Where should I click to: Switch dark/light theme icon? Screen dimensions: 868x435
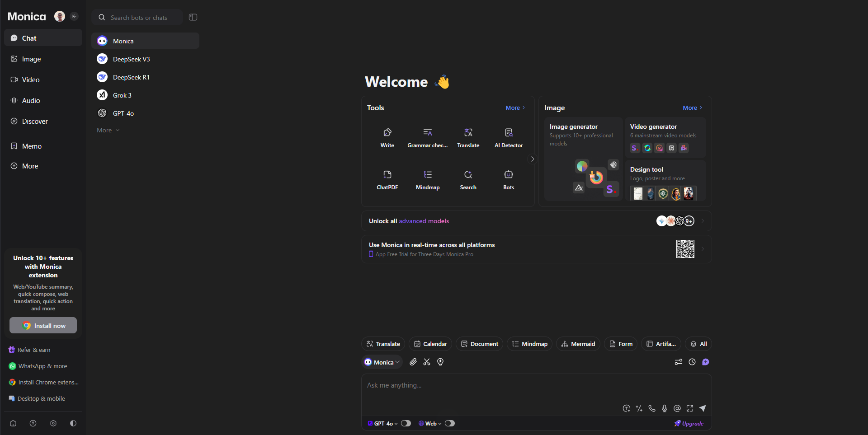(x=73, y=423)
